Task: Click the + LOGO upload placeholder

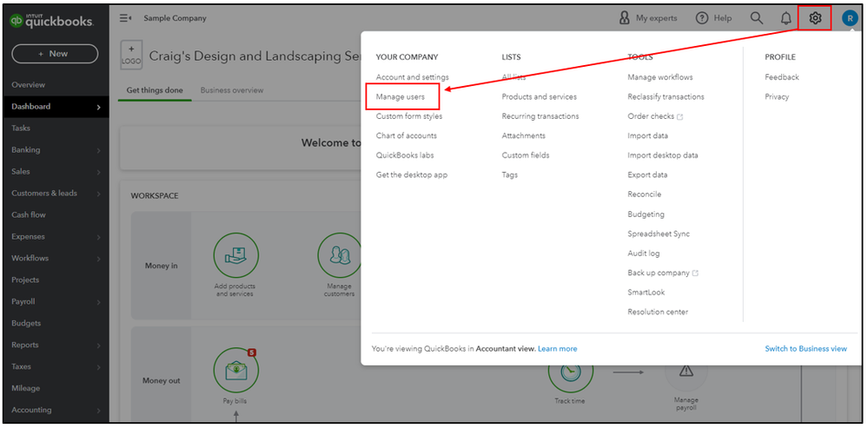Action: pos(131,55)
